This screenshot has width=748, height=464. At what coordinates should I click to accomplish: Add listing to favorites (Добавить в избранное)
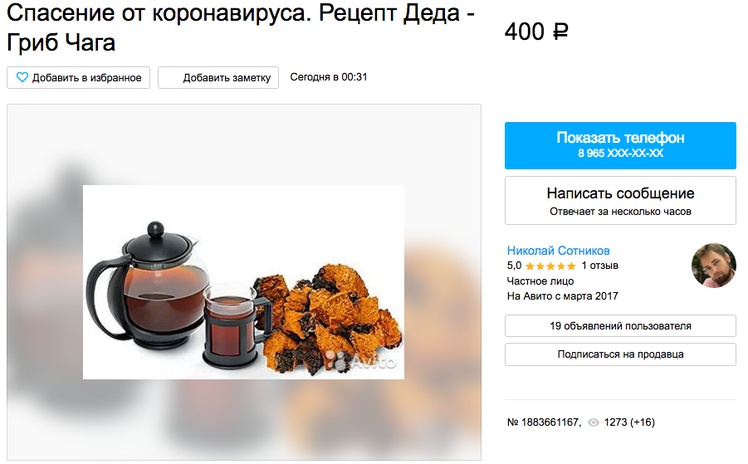tap(78, 77)
